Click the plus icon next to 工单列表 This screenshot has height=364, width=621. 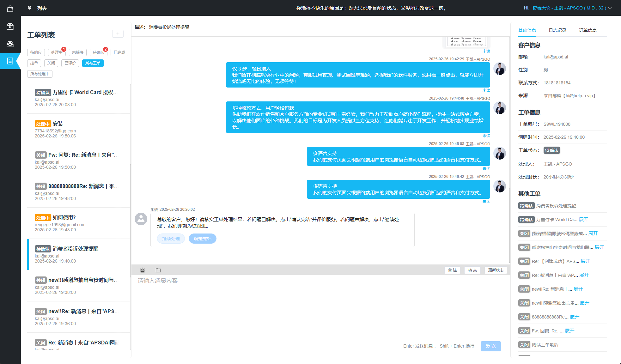click(118, 34)
